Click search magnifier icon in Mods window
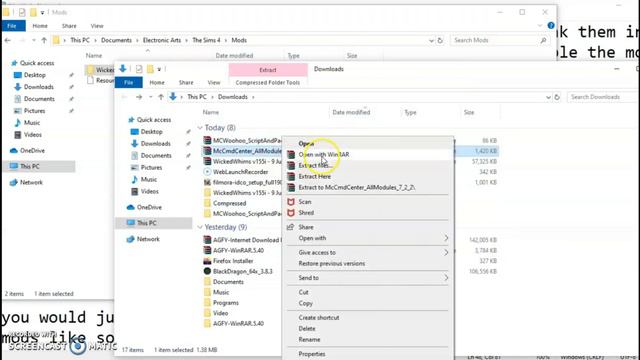The image size is (640, 360). [x=543, y=40]
